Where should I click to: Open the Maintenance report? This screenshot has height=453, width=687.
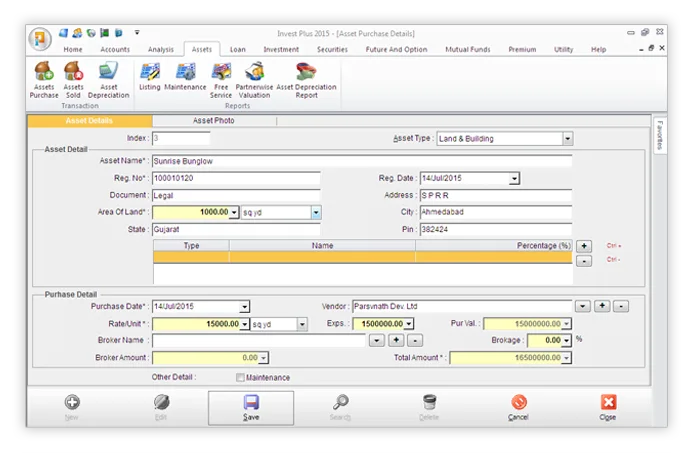185,77
